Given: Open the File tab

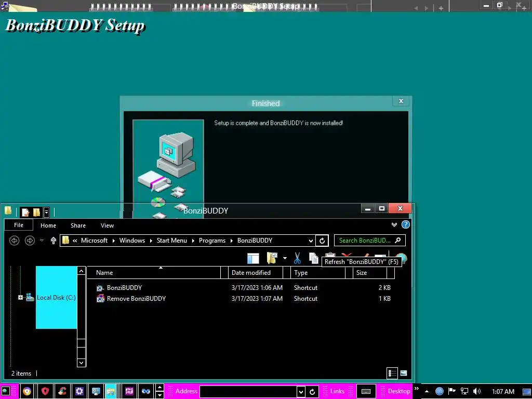Looking at the screenshot, I should (x=19, y=225).
